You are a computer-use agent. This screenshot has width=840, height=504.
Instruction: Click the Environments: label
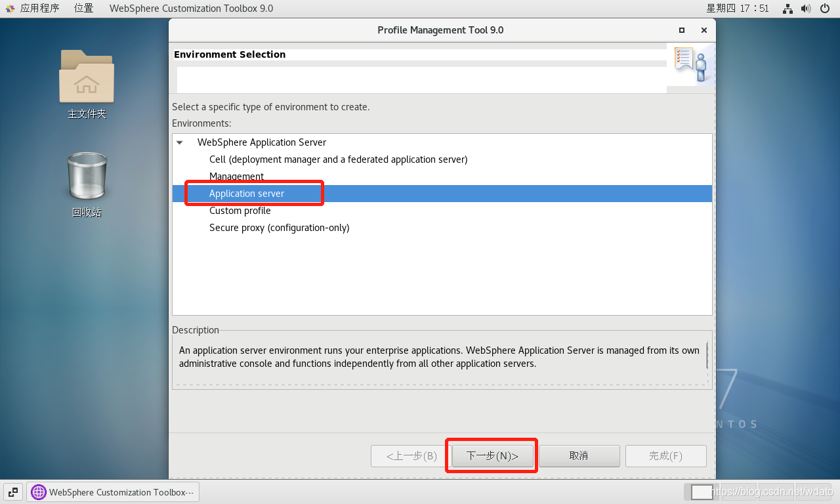click(x=201, y=123)
